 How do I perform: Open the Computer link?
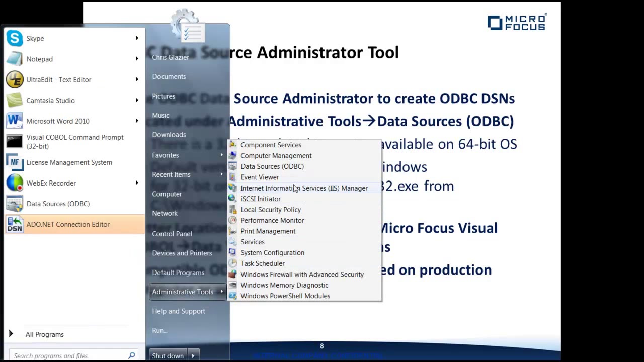click(167, 194)
